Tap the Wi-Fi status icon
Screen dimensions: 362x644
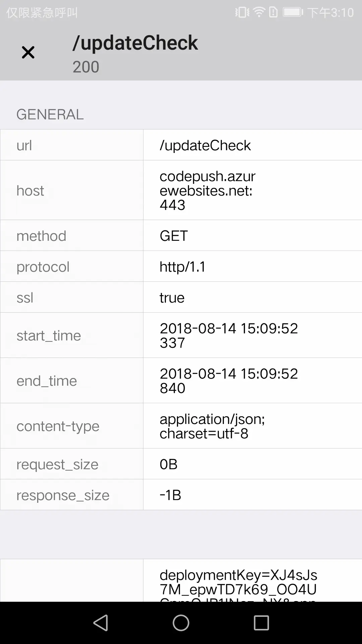click(x=259, y=12)
